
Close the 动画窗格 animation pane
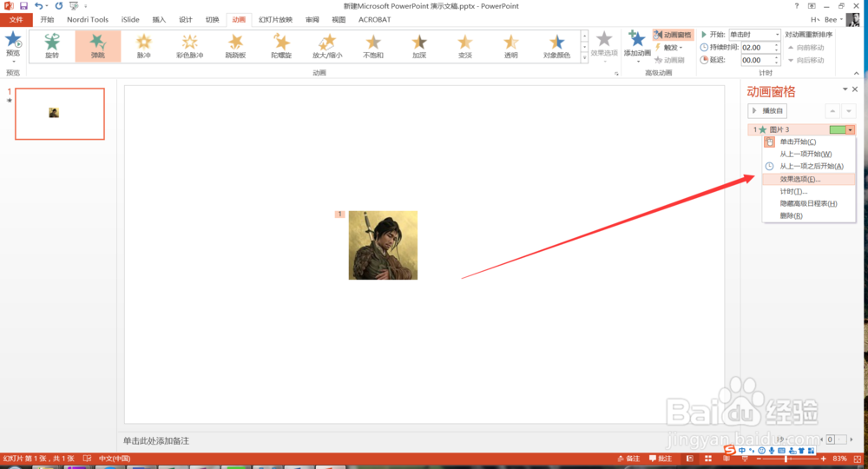click(855, 89)
